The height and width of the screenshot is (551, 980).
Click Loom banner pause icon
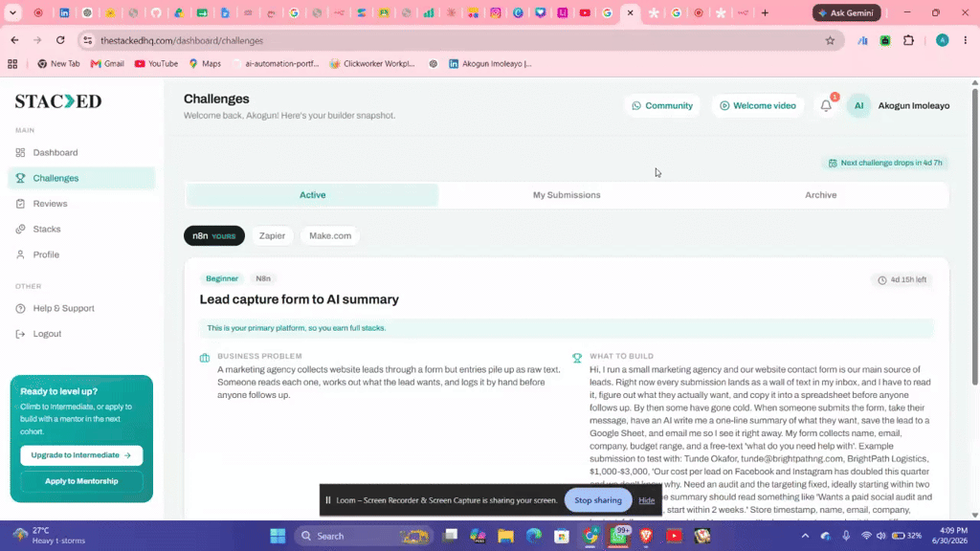point(327,500)
